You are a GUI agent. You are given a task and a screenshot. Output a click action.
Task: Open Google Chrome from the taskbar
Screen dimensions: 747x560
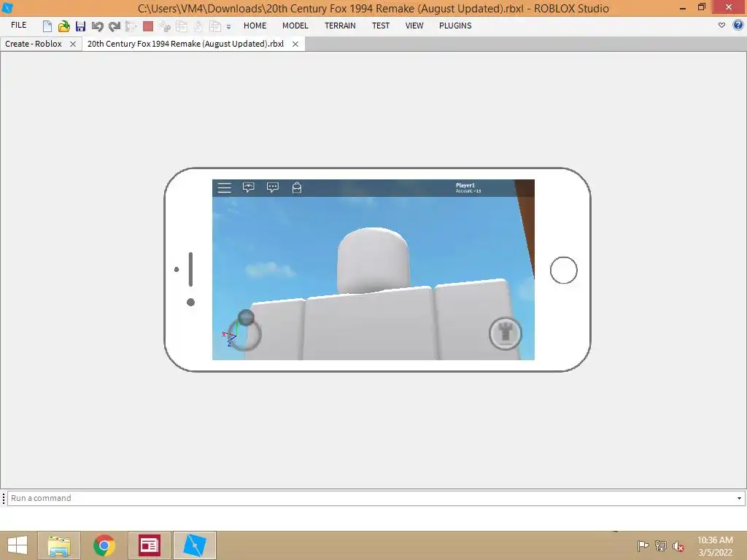pos(104,545)
